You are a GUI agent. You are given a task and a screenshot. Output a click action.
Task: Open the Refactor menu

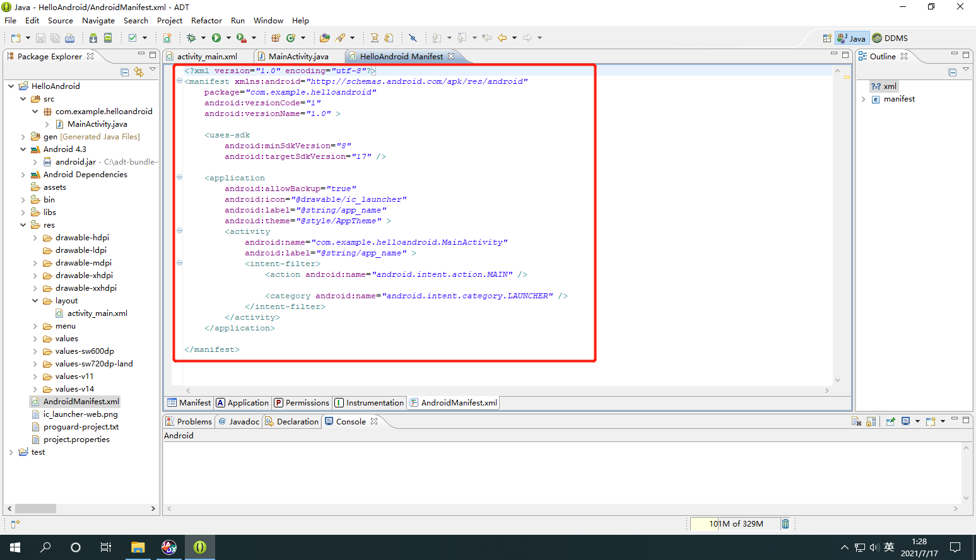[x=207, y=20]
